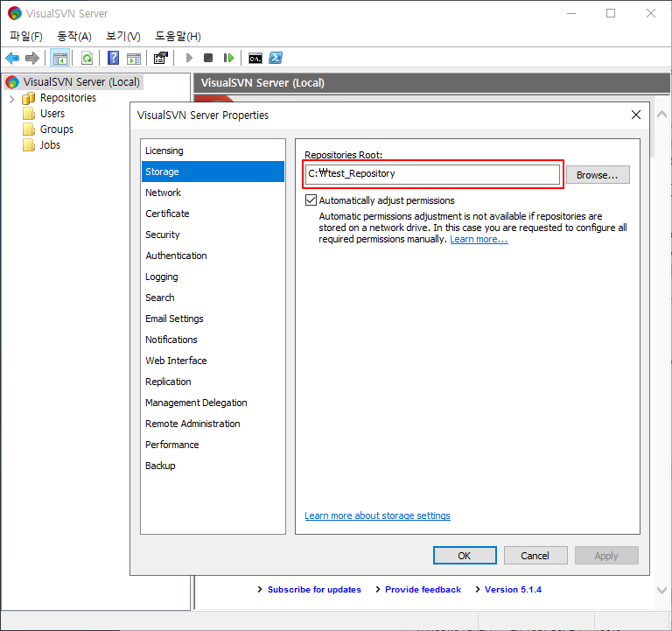This screenshot has height=631, width=672.
Task: Expand the Repositories tree node arrow
Action: (12, 99)
